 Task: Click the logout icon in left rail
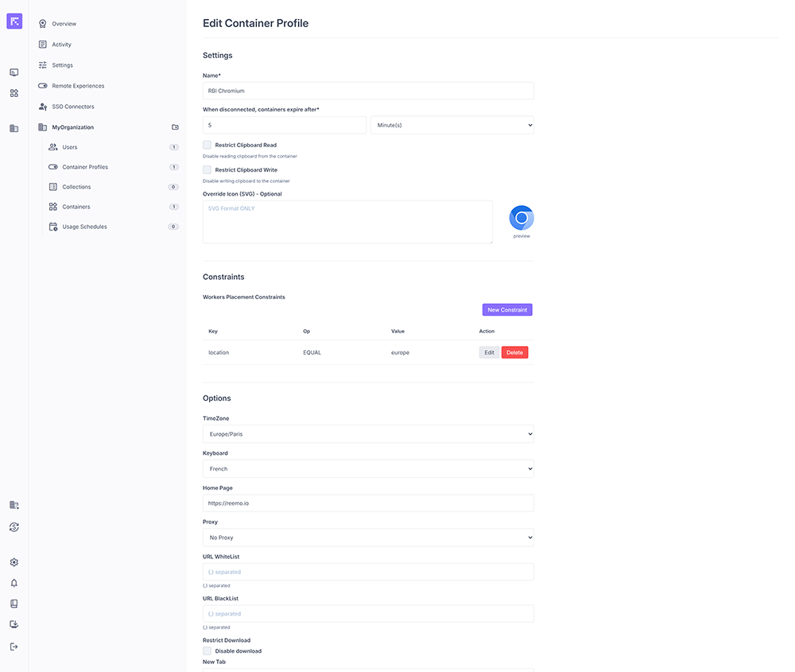pyautogui.click(x=14, y=647)
